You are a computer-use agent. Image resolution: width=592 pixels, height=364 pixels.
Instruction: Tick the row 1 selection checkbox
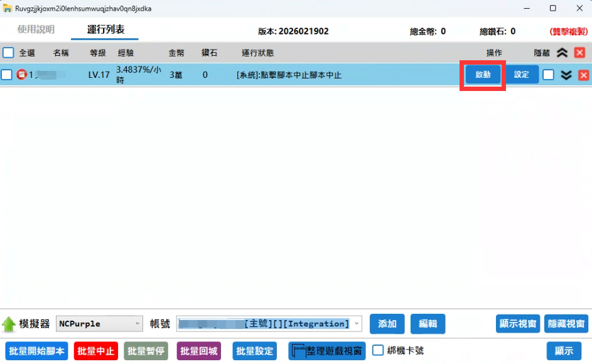pyautogui.click(x=6, y=75)
